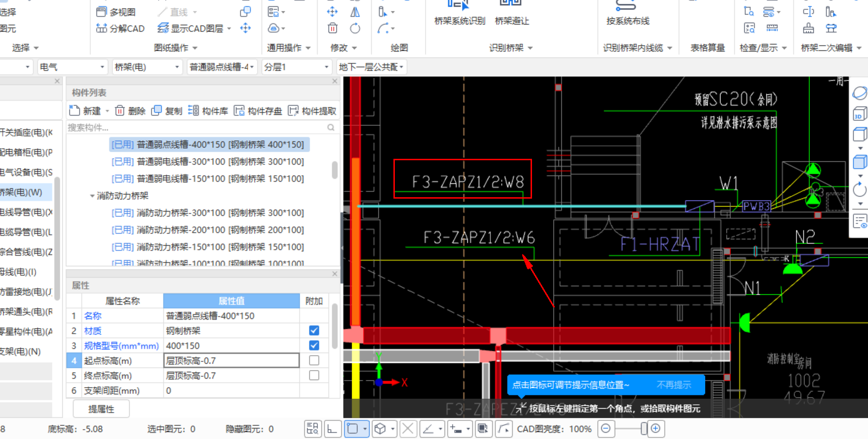Screen dimensions: 868x439
Task: Open the 电气 discipline dropdown
Action: pos(72,67)
